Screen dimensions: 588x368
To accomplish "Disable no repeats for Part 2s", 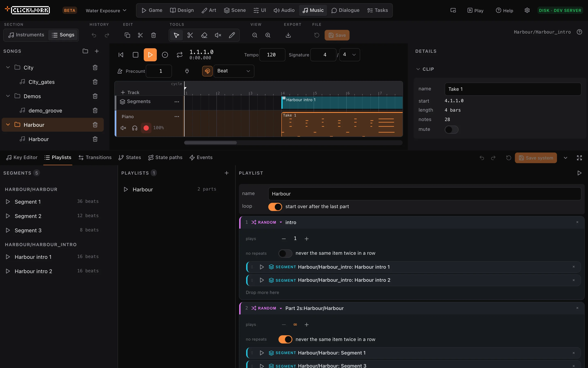I will point(285,339).
